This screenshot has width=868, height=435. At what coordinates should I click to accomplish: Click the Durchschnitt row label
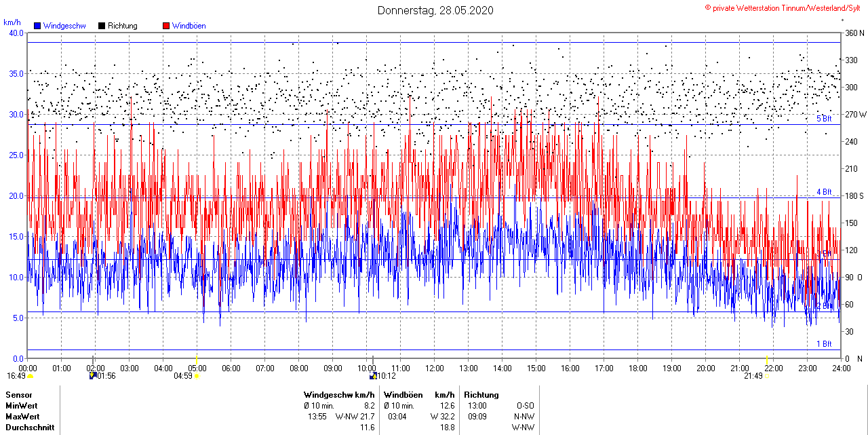coord(30,427)
